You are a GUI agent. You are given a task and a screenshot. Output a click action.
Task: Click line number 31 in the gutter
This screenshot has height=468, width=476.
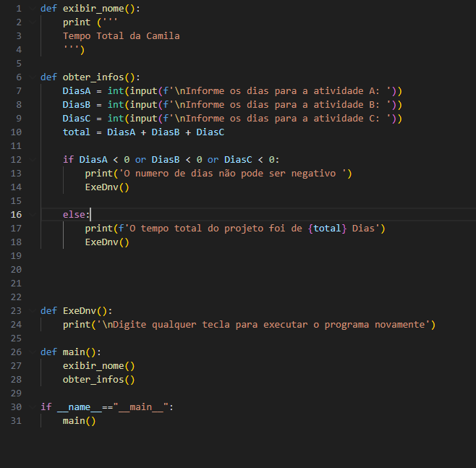(x=16, y=420)
